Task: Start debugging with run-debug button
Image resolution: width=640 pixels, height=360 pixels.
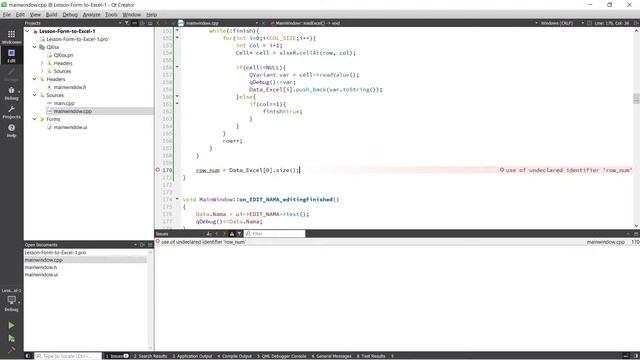Action: click(11, 338)
